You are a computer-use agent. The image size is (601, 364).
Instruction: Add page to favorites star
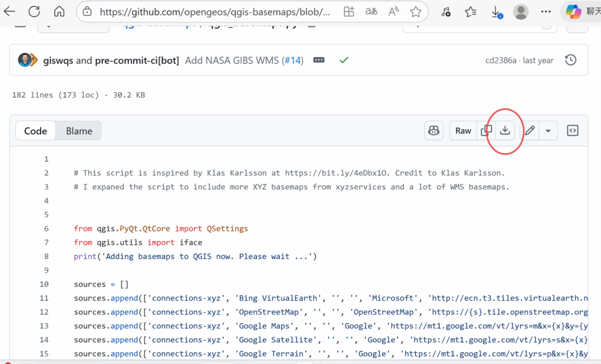pyautogui.click(x=416, y=12)
